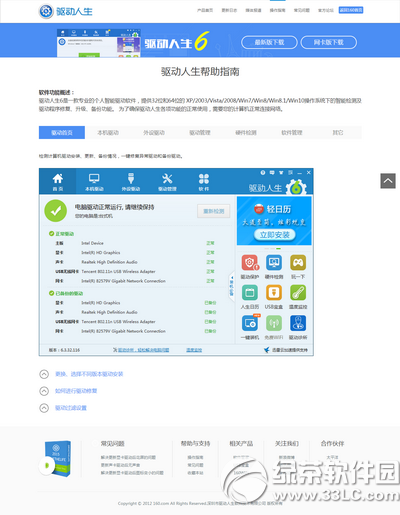Click the green checkmark status circle

pos(56,211)
